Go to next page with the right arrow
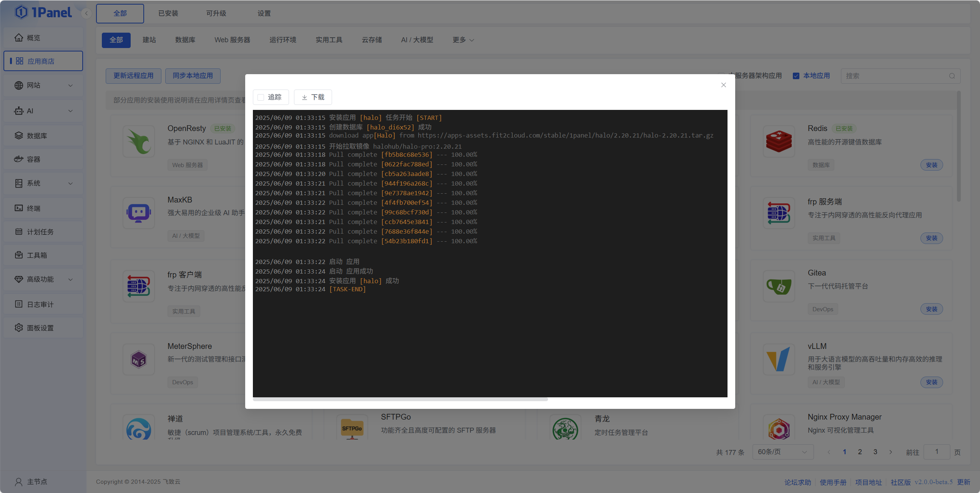Viewport: 980px width, 493px height. pyautogui.click(x=890, y=452)
